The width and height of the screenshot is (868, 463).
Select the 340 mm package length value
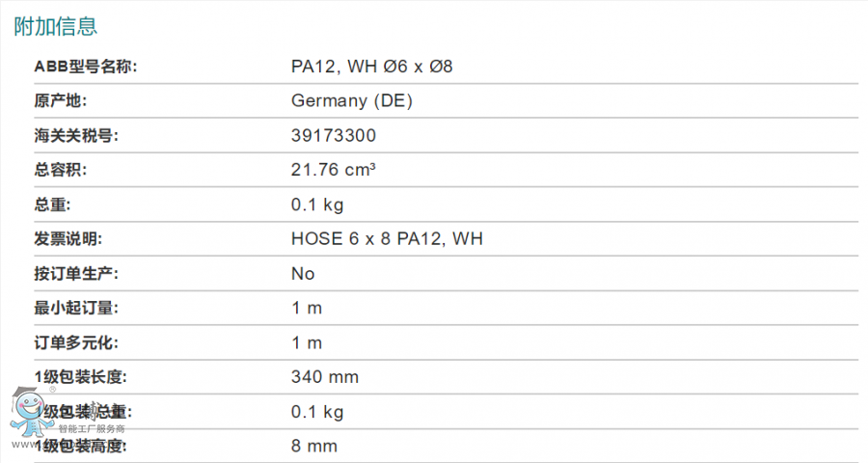pos(325,377)
